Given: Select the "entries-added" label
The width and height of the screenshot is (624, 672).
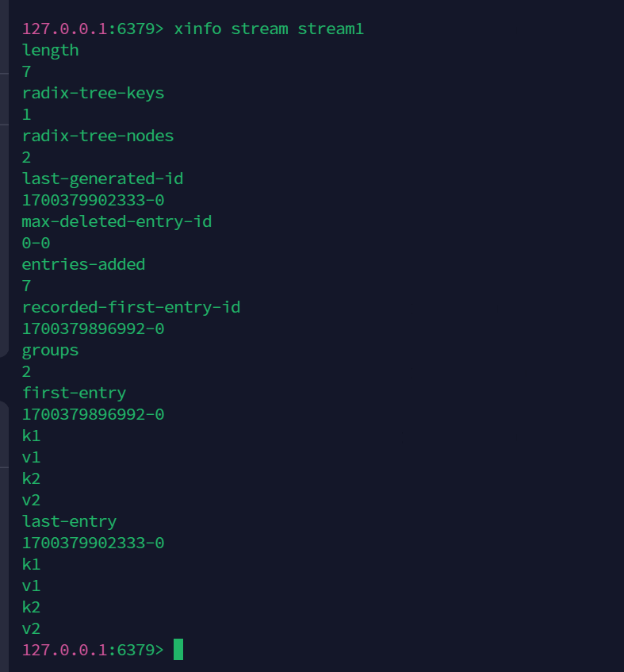Looking at the screenshot, I should point(83,264).
